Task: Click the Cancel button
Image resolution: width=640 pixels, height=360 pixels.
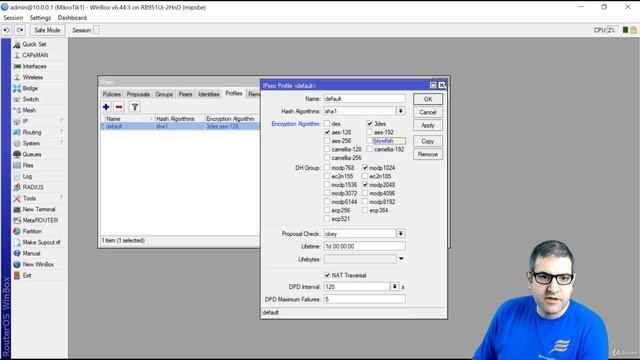Action: click(427, 112)
